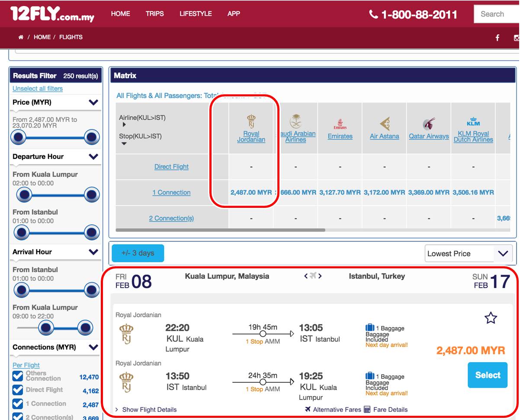Toggle the 1 Connection filter checkbox
This screenshot has height=420, width=520.
pos(18,404)
